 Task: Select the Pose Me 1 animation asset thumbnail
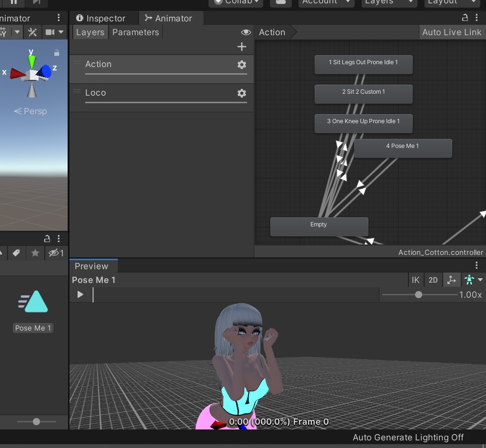click(33, 301)
